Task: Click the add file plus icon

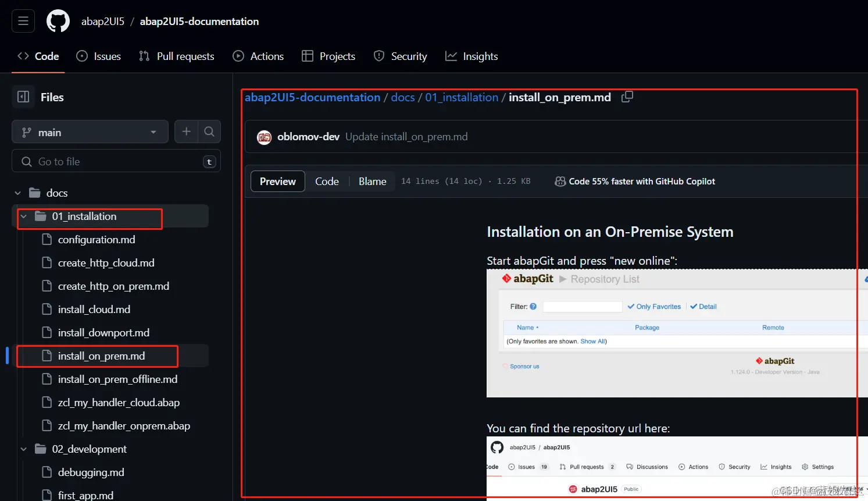Action: pyautogui.click(x=187, y=132)
